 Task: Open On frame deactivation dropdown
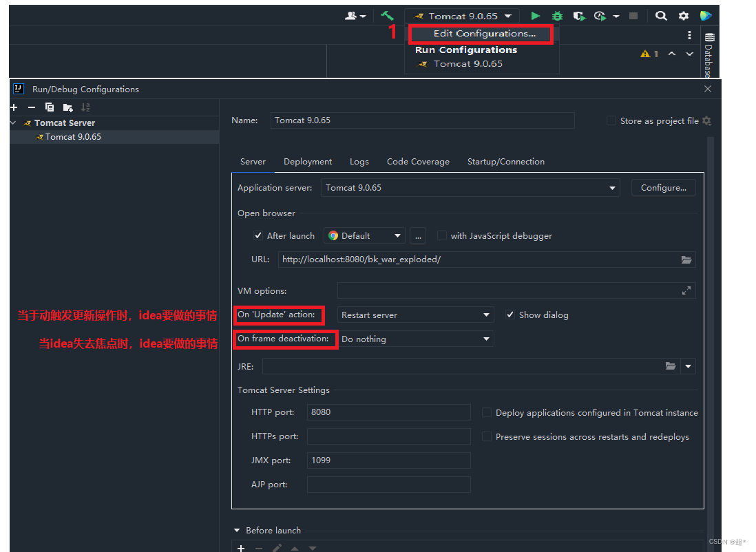click(x=415, y=339)
